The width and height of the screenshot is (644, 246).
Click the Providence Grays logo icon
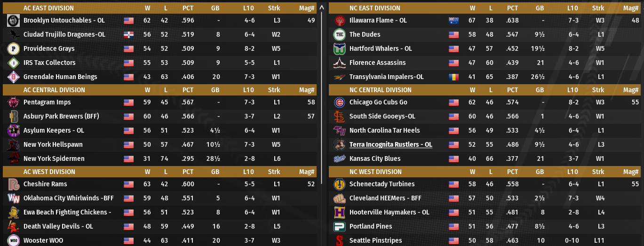pos(13,49)
